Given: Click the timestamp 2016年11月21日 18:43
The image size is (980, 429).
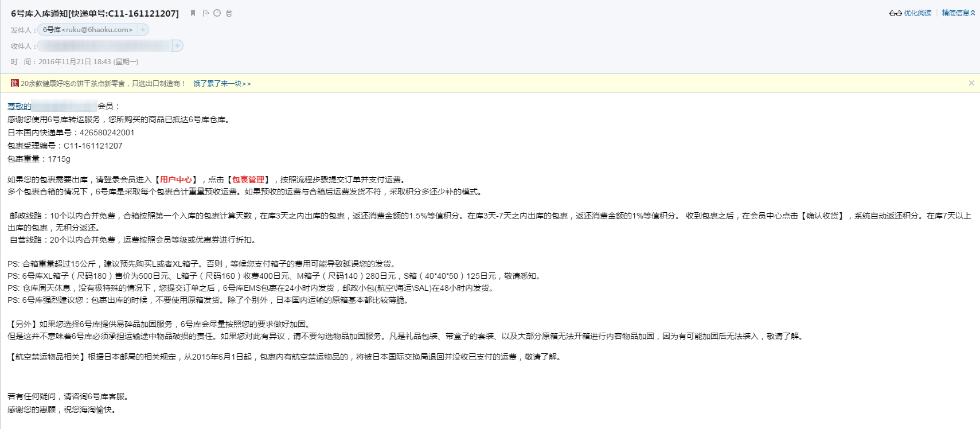Looking at the screenshot, I should [x=75, y=62].
